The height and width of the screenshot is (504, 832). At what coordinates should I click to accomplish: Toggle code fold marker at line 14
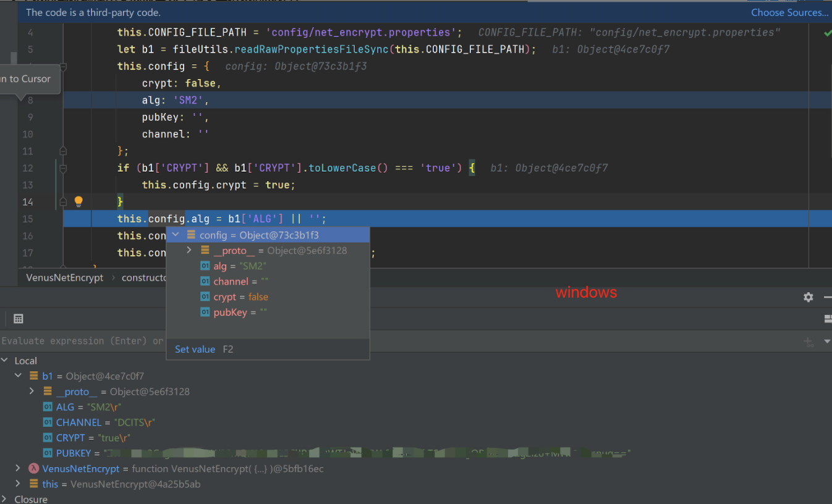pyautogui.click(x=63, y=201)
